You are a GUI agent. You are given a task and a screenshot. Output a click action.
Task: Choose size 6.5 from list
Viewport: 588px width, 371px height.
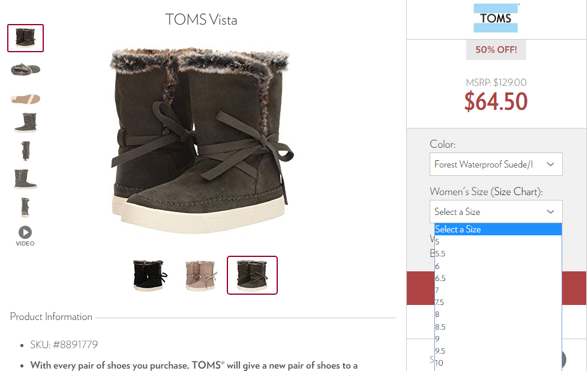(498, 279)
